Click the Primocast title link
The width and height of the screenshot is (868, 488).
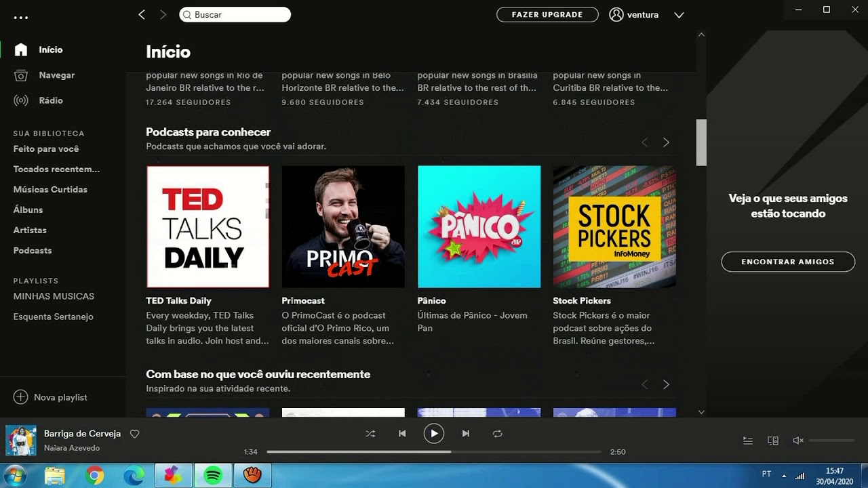click(x=303, y=300)
